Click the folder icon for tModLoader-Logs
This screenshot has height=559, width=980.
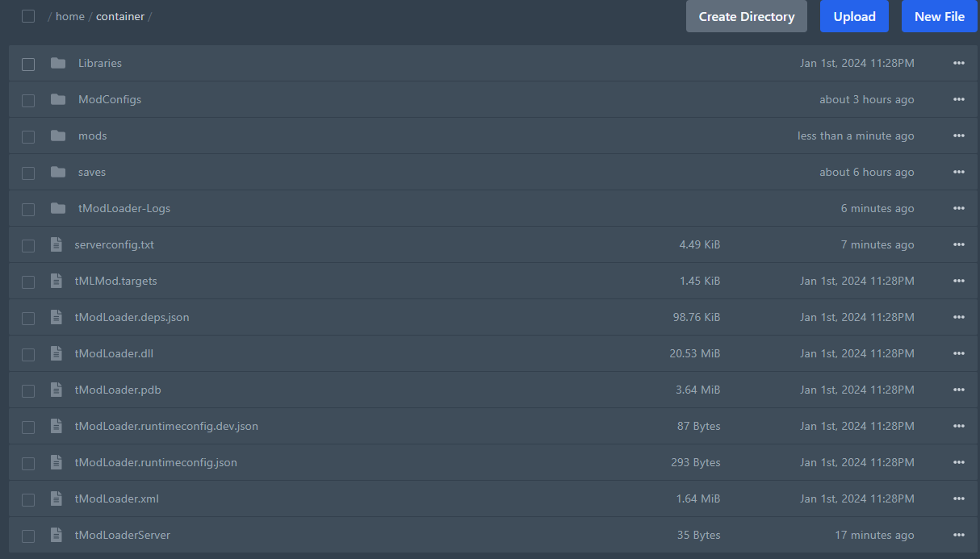pyautogui.click(x=58, y=208)
